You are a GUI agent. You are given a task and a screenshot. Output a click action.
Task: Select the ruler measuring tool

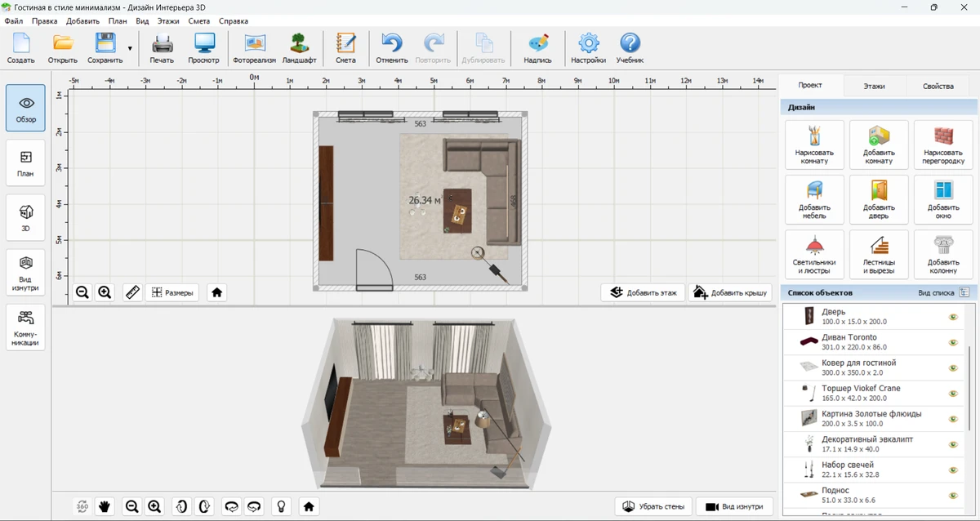[x=133, y=292]
